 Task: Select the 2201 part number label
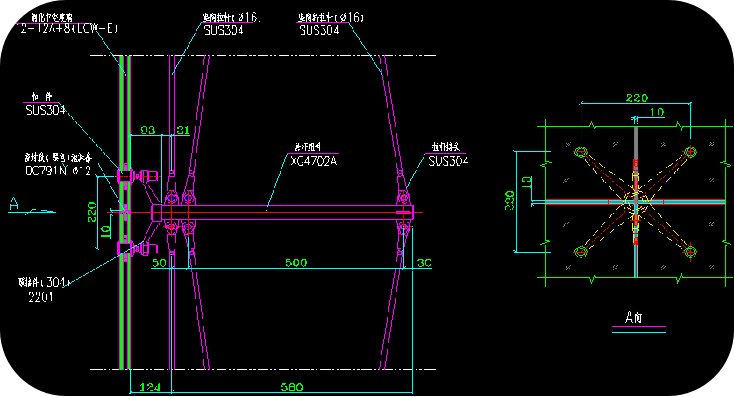pyautogui.click(x=41, y=296)
